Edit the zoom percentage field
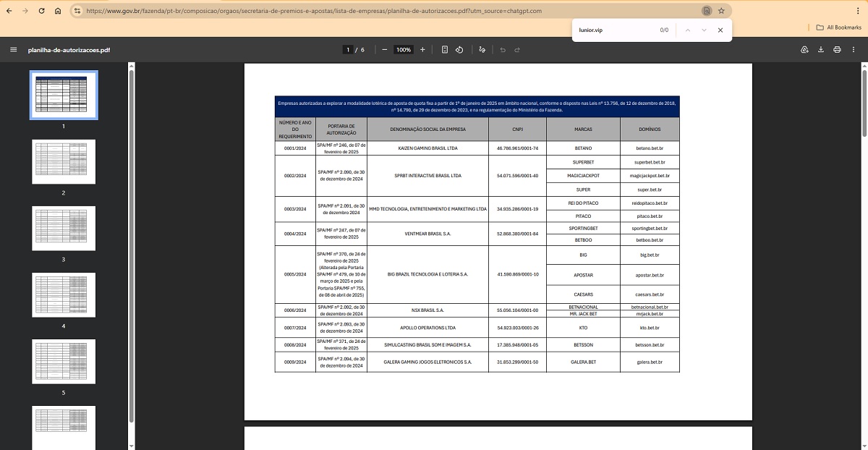 [404, 50]
